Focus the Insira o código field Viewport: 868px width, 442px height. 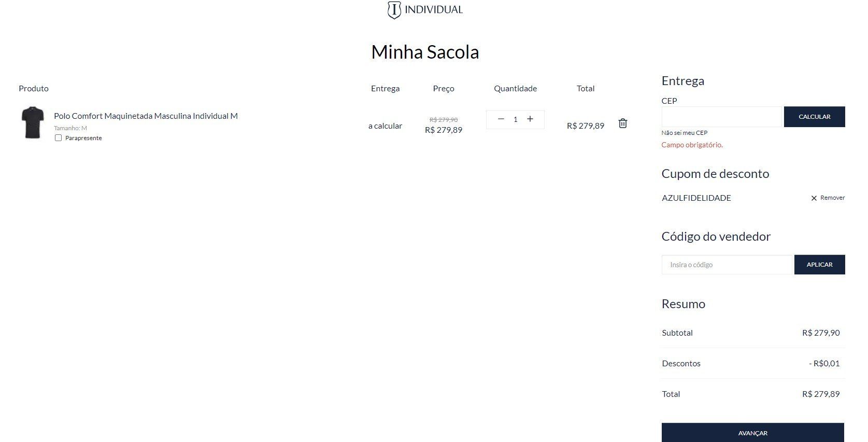[728, 265]
